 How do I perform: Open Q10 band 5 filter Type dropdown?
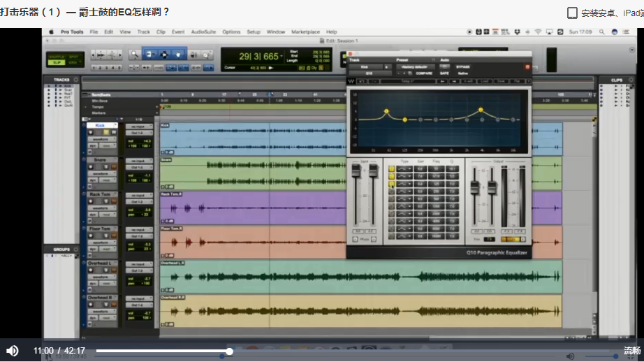pos(404,199)
